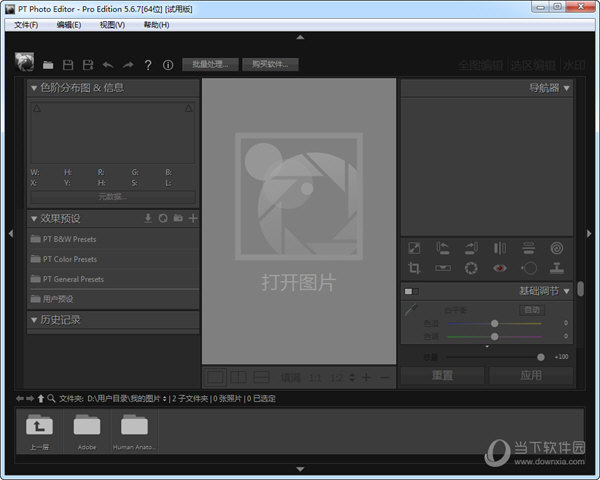Click the +100 amount slider handle
Screen dimensions: 600x480
[x=540, y=357]
